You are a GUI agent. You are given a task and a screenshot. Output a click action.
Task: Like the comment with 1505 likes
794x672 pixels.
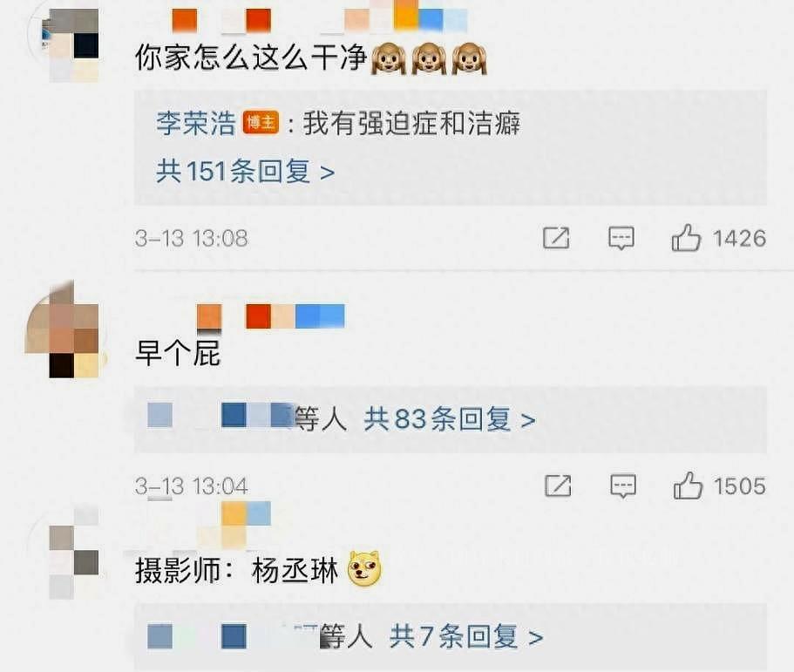point(688,485)
